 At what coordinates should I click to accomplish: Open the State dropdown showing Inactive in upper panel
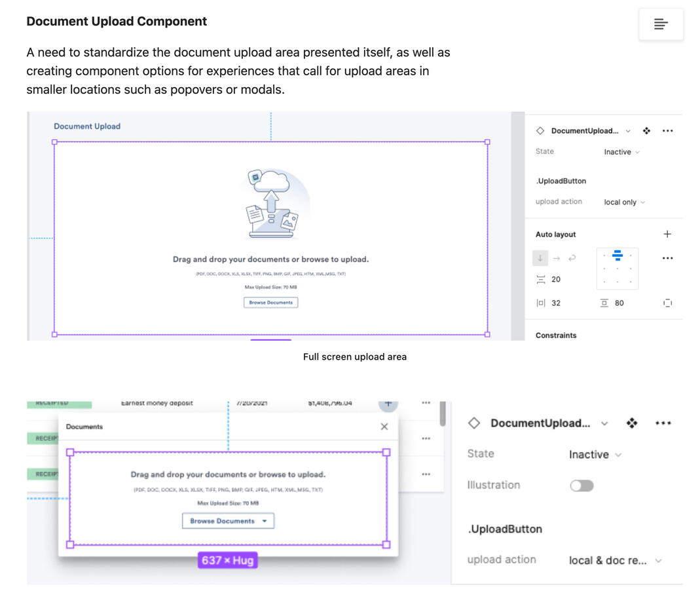(x=621, y=152)
